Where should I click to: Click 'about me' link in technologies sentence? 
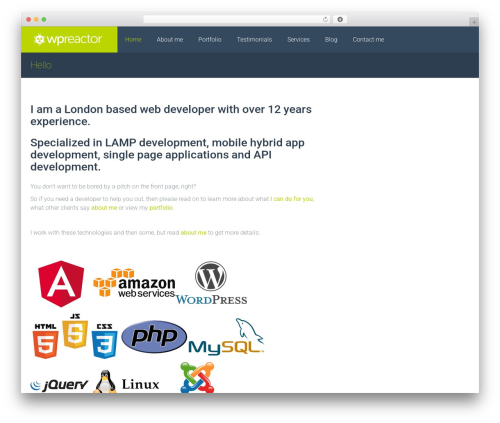tap(193, 233)
